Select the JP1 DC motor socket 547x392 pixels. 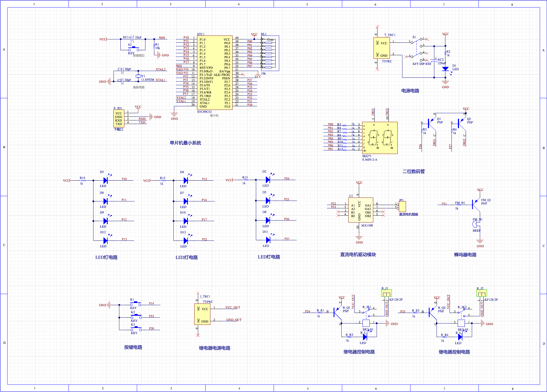click(402, 206)
